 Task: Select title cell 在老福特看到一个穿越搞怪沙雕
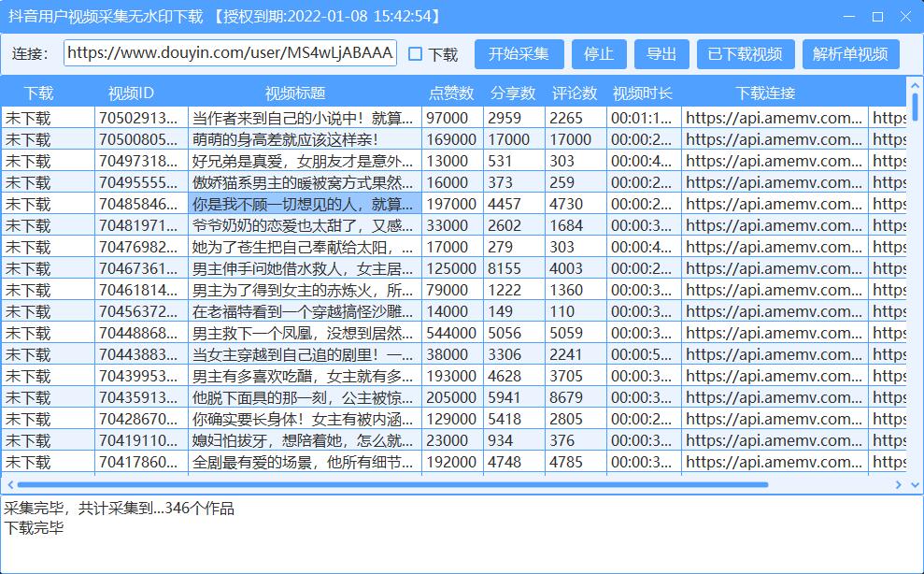[305, 311]
